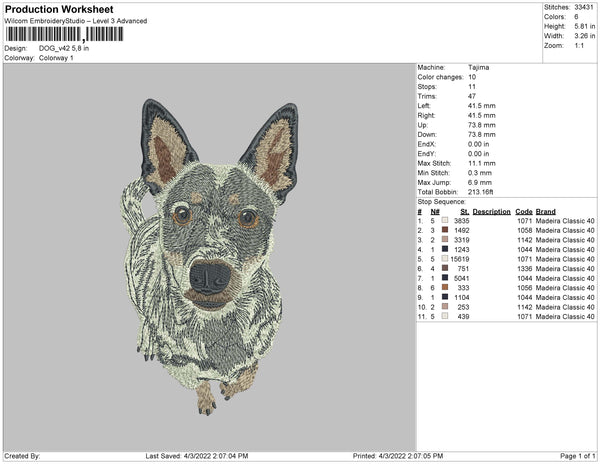Select thread code 1336 in stop 6
Image resolution: width=600 pixels, height=464 pixels.
(525, 269)
